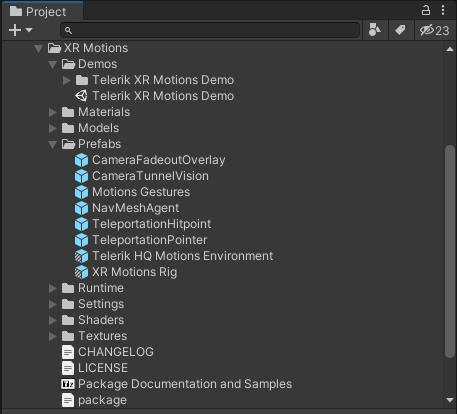This screenshot has height=414, width=457.
Task: Click the Shaders folder icon
Action: (x=68, y=320)
